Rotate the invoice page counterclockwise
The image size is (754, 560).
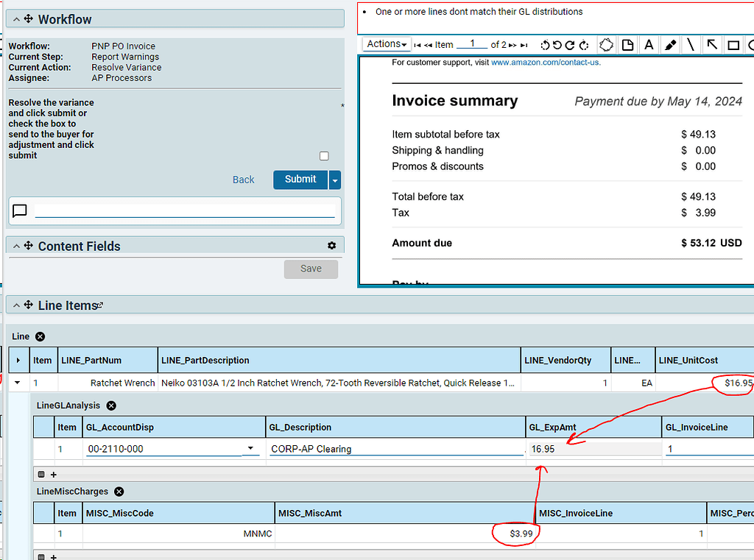tap(557, 45)
